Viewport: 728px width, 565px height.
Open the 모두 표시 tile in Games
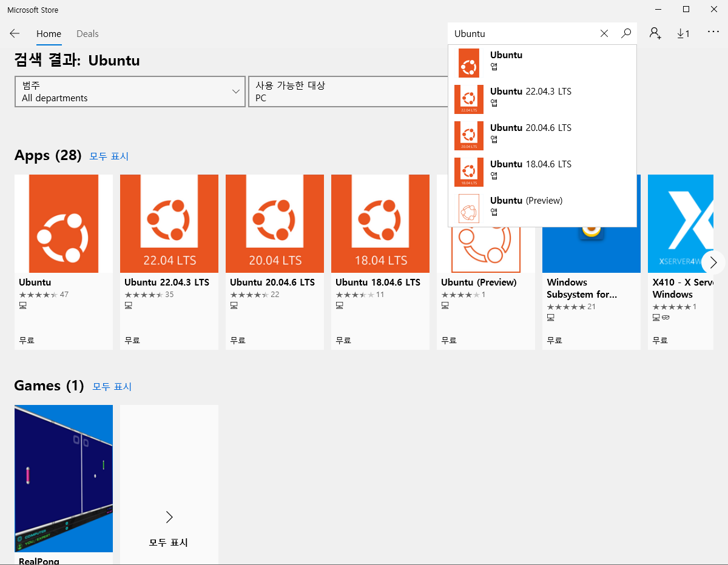(x=169, y=485)
